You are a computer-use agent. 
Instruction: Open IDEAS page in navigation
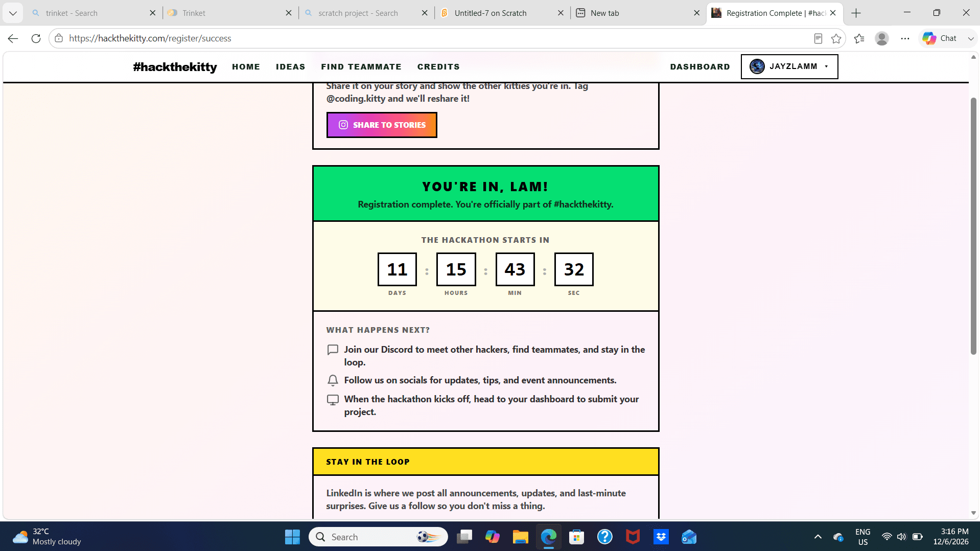[290, 67]
